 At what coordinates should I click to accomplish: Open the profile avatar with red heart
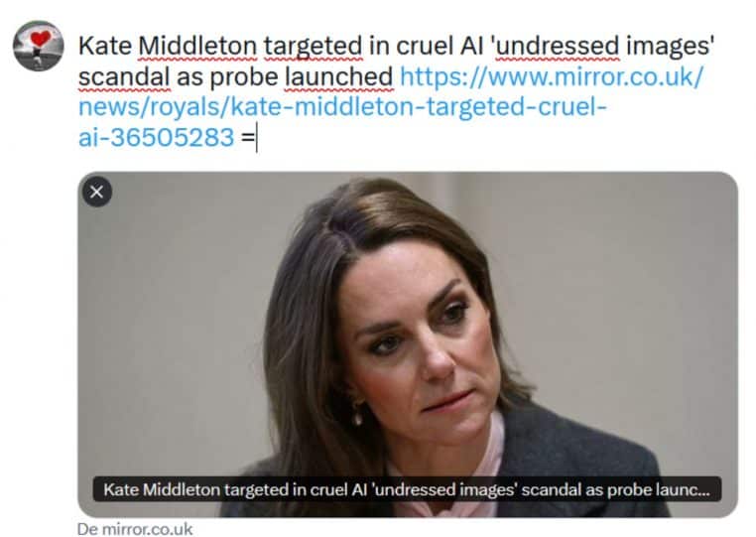(38, 46)
